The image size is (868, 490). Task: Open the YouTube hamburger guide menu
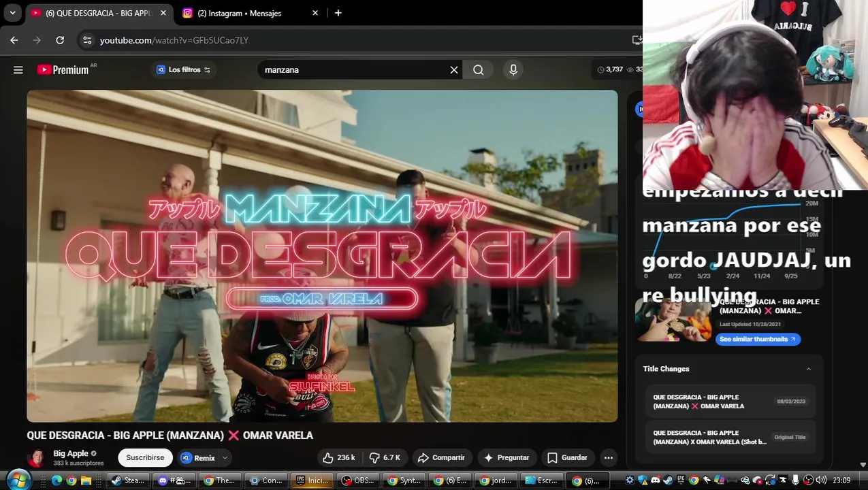coord(18,69)
